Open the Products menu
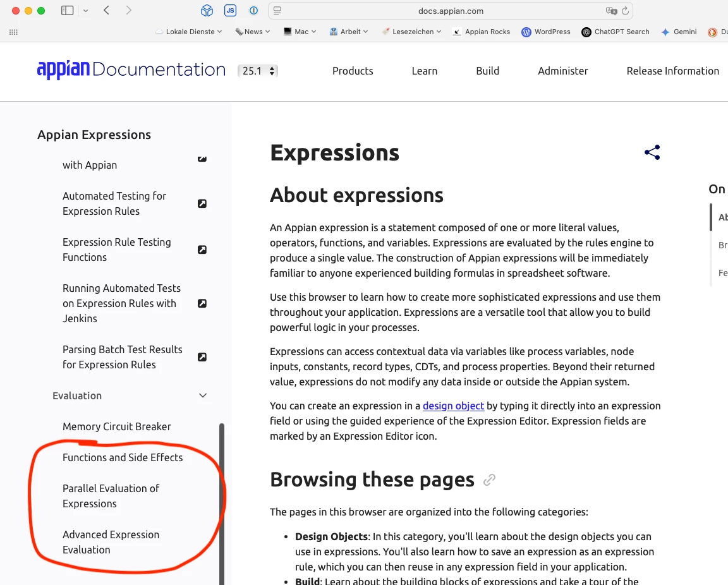The image size is (728, 585). coord(353,71)
